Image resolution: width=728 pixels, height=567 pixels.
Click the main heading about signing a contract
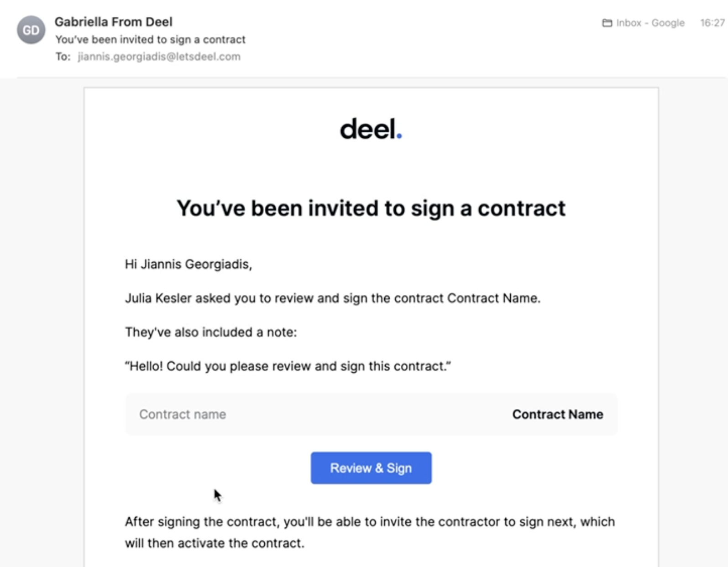click(371, 208)
